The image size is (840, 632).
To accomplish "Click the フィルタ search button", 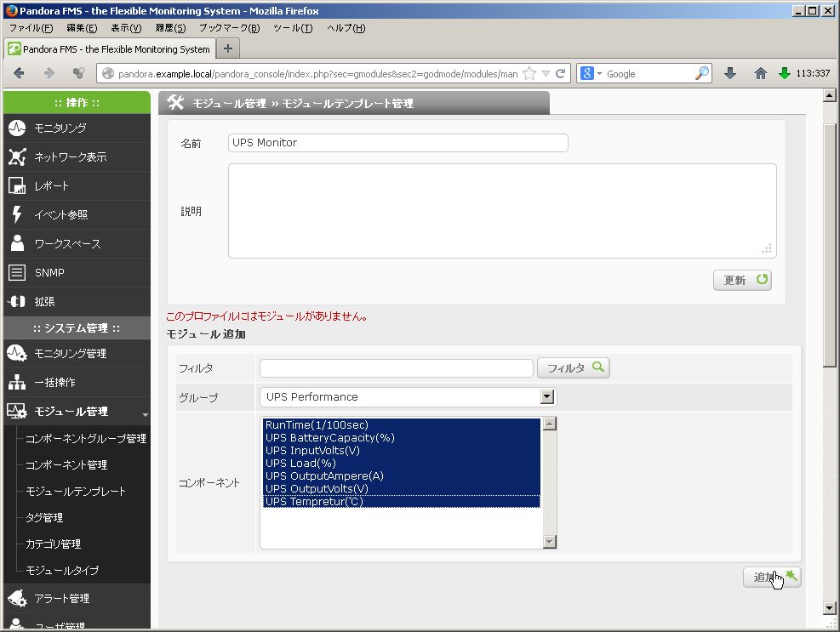I will [574, 368].
